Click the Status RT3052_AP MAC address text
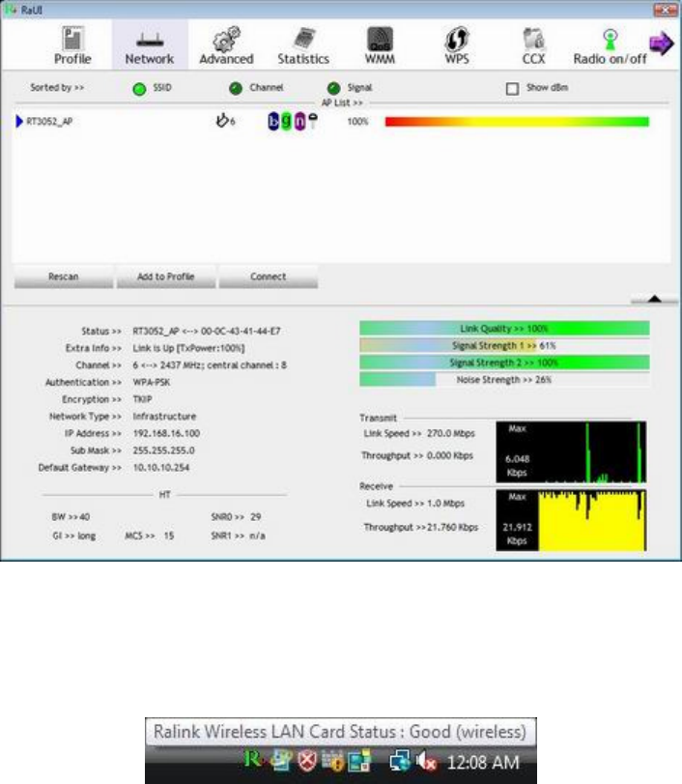682x784 pixels. tap(207, 331)
